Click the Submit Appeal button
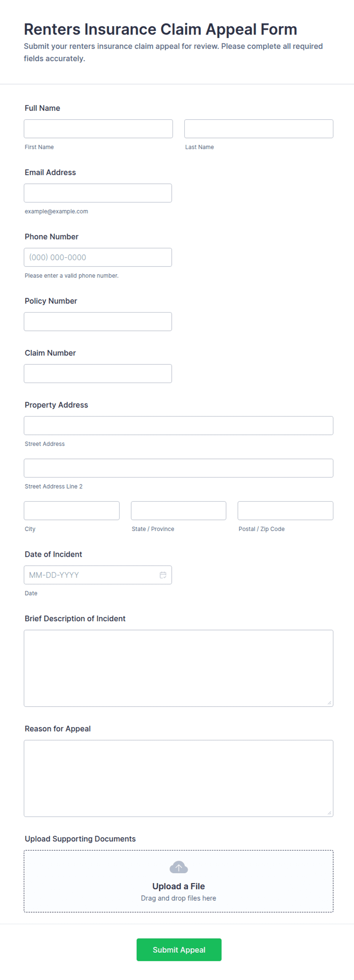 pyautogui.click(x=179, y=950)
